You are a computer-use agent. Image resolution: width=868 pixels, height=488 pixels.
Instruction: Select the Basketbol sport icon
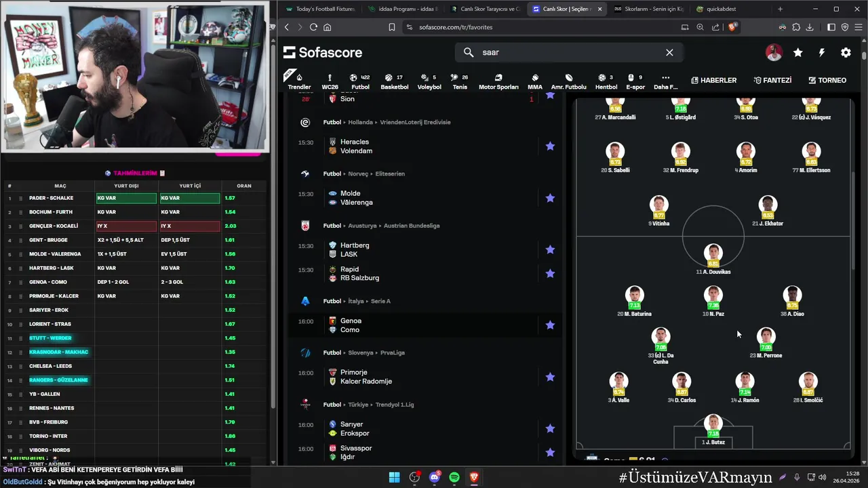tap(394, 81)
